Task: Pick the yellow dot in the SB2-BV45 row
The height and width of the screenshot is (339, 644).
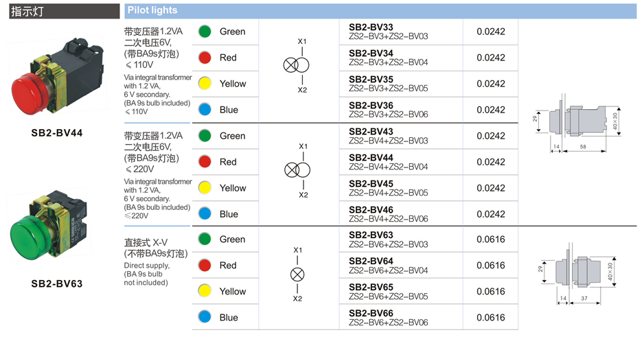Action: click(204, 188)
